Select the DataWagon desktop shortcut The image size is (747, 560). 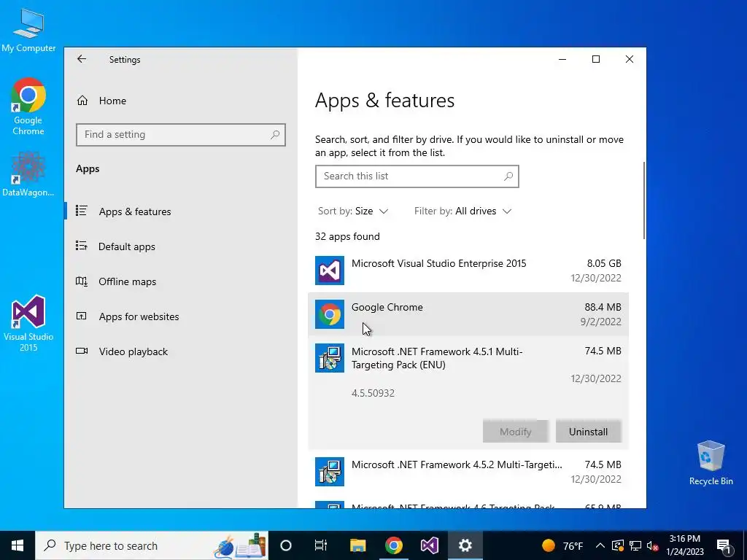(28, 174)
